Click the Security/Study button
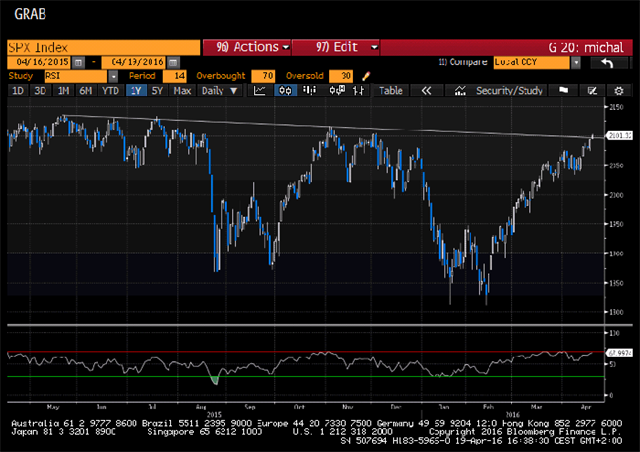Viewport: 640px width, 452px height. click(x=506, y=91)
